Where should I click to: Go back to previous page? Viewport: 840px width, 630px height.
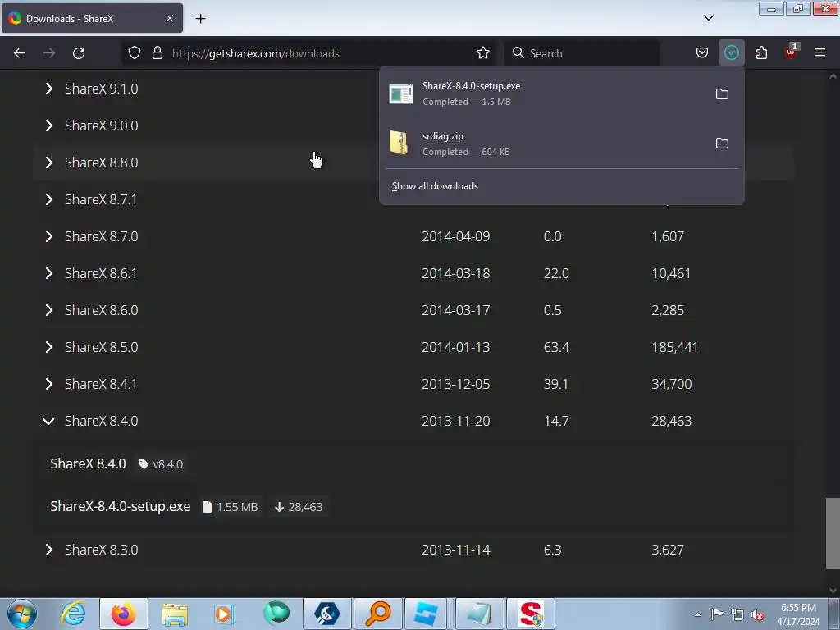click(20, 53)
